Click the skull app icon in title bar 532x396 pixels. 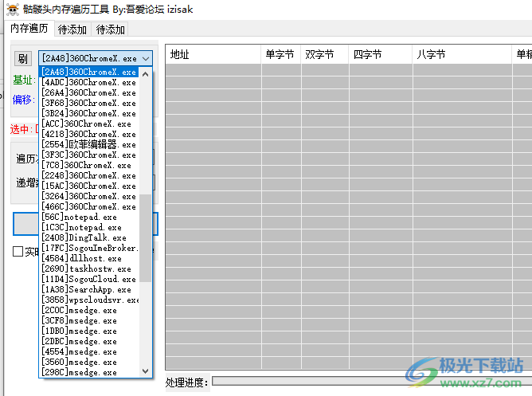[x=12, y=10]
